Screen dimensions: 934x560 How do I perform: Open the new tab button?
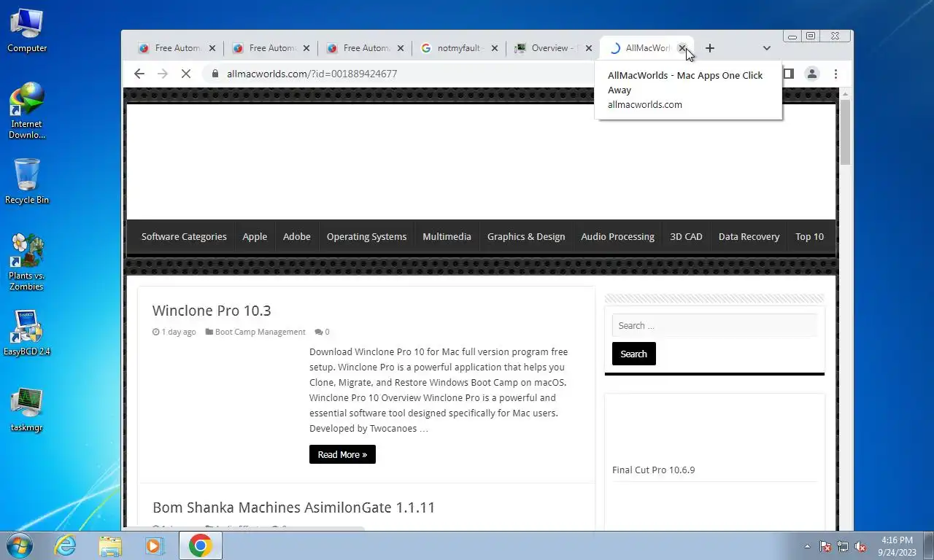[709, 48]
